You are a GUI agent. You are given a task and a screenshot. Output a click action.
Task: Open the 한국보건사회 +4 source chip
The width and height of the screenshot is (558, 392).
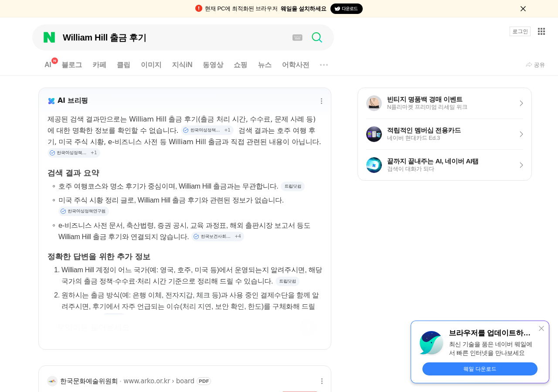click(x=218, y=237)
